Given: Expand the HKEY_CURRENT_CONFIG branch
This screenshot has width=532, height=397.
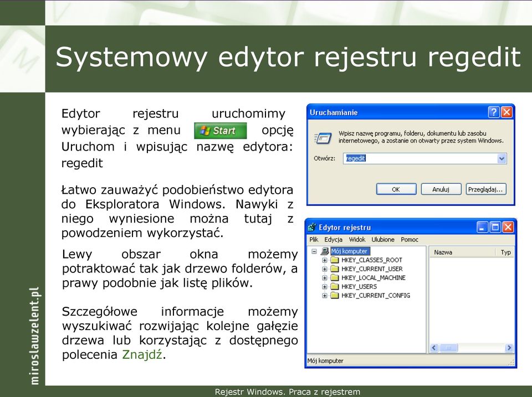Looking at the screenshot, I should (324, 296).
